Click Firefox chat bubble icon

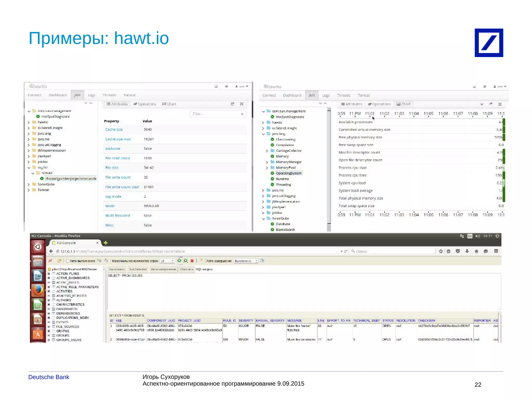click(486, 251)
